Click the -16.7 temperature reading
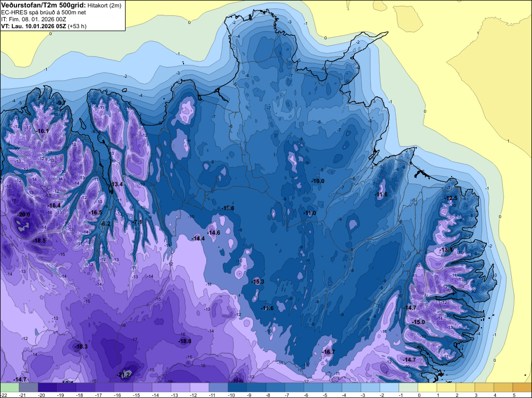532x398 pixels. [328, 352]
